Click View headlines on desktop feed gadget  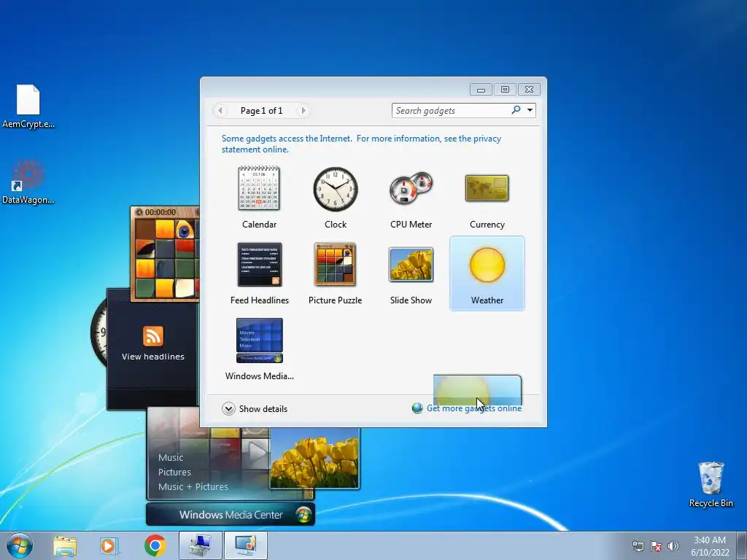coord(153,357)
